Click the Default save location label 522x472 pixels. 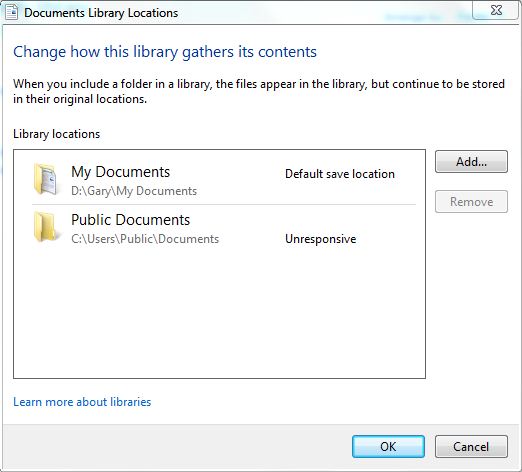(x=340, y=174)
